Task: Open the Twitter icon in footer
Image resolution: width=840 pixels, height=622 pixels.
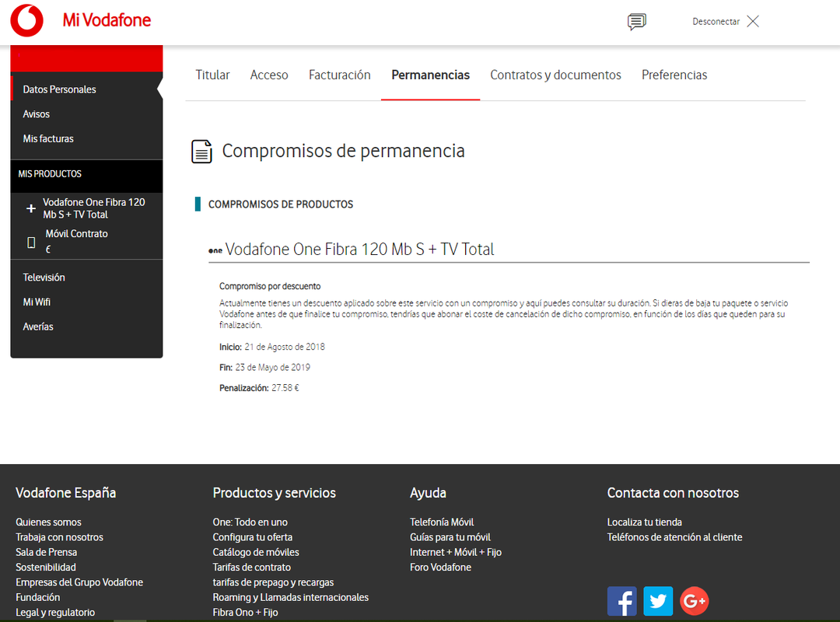Action: click(x=658, y=601)
